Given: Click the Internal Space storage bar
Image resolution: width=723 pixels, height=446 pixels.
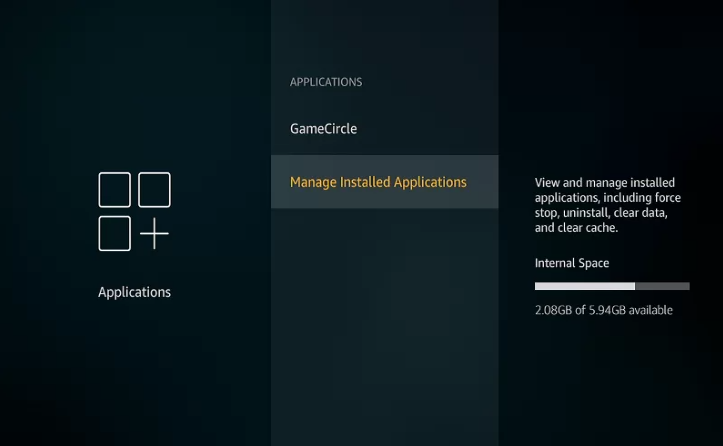Looking at the screenshot, I should pos(612,286).
